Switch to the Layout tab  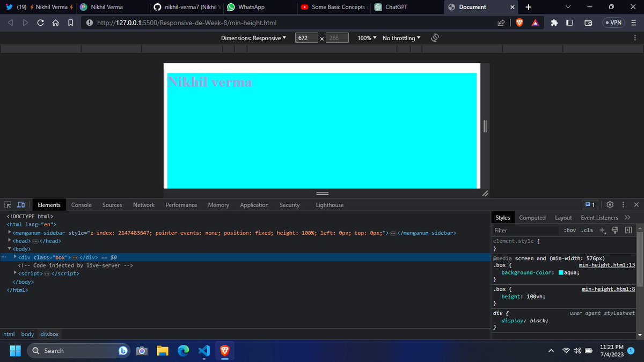pos(563,218)
